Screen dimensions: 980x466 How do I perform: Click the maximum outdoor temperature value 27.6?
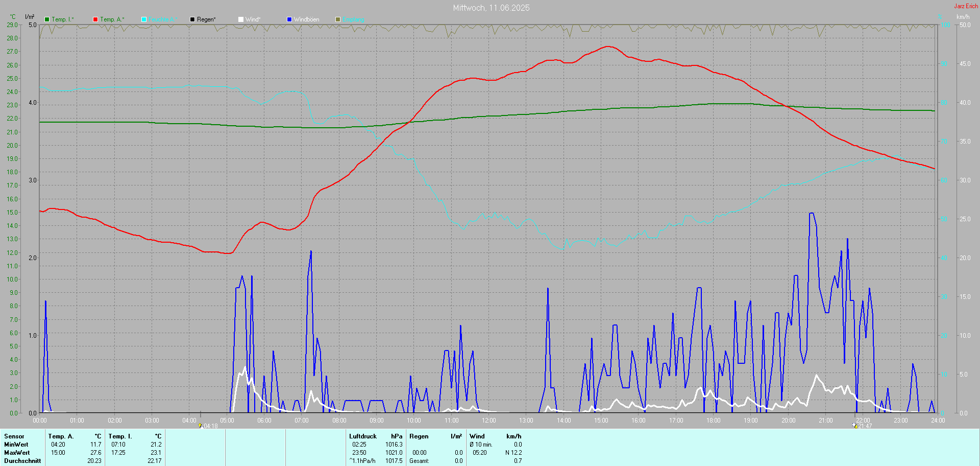[x=96, y=453]
